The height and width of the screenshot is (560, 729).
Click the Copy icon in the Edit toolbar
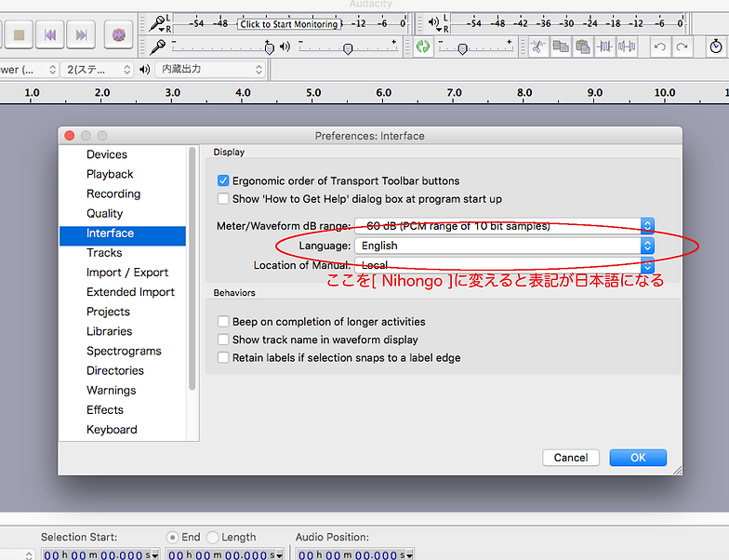560,47
